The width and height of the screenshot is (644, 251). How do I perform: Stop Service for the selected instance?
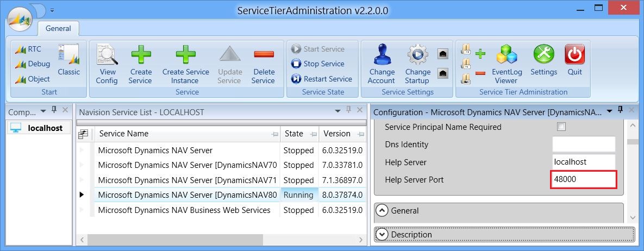tap(318, 64)
